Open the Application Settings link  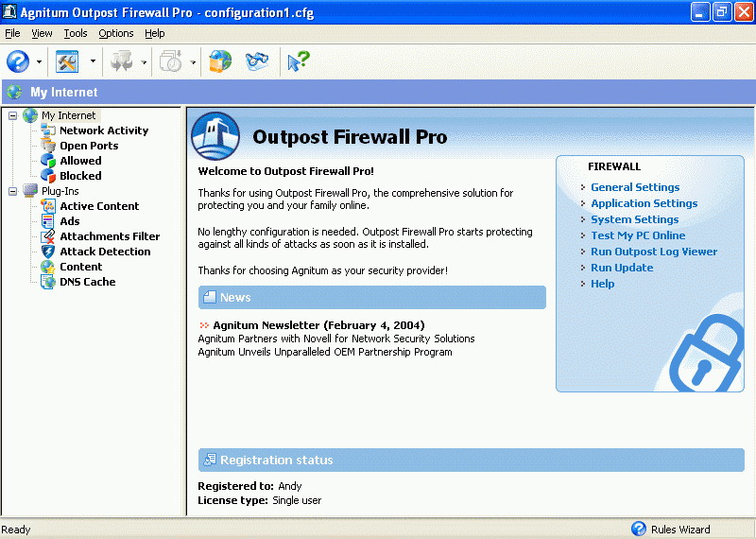[x=644, y=203]
